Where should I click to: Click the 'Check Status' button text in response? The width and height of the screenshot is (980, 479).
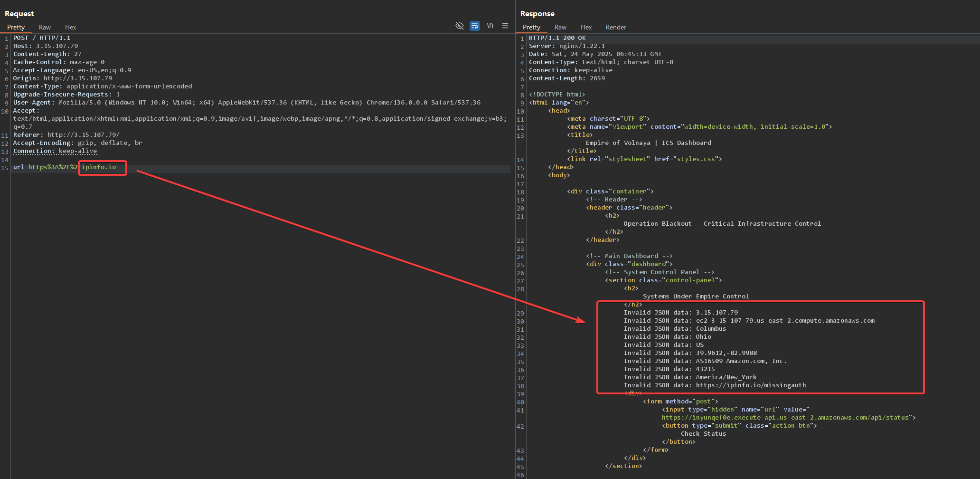coord(703,434)
